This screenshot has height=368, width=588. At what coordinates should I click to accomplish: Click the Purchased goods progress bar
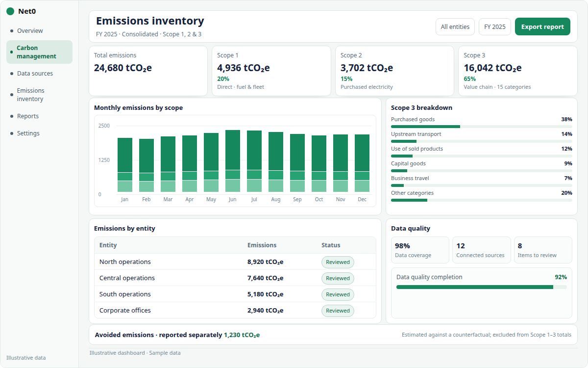pos(482,127)
